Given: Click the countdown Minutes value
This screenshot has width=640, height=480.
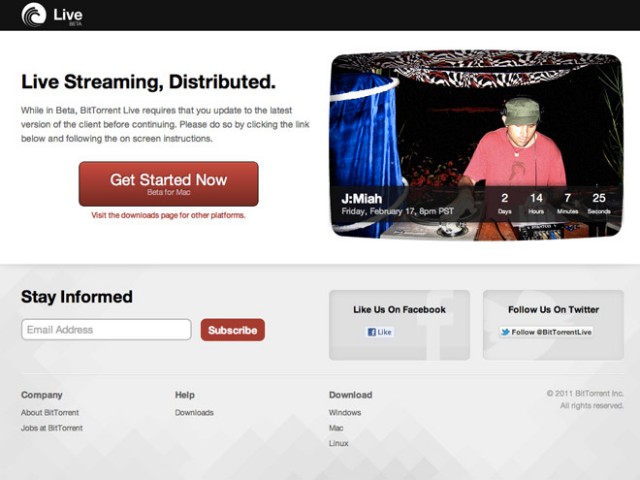Looking at the screenshot, I should pyautogui.click(x=567, y=198).
